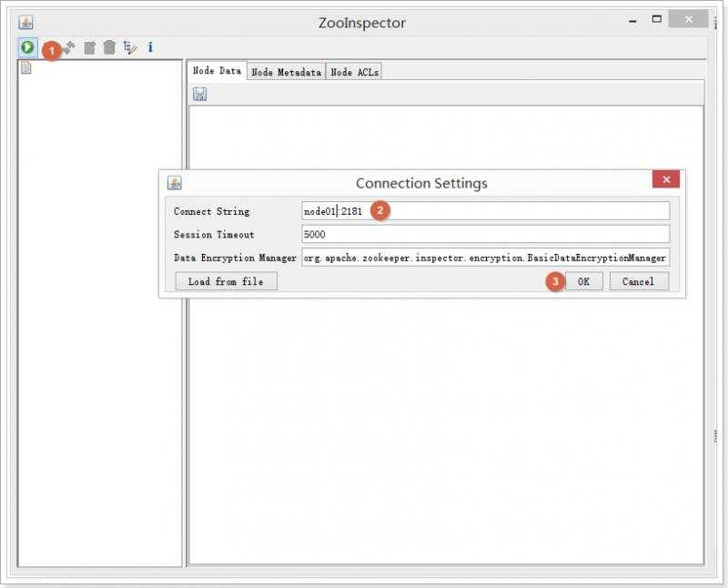Click the green Connect button in toolbar
The width and height of the screenshot is (728, 588).
(x=27, y=47)
